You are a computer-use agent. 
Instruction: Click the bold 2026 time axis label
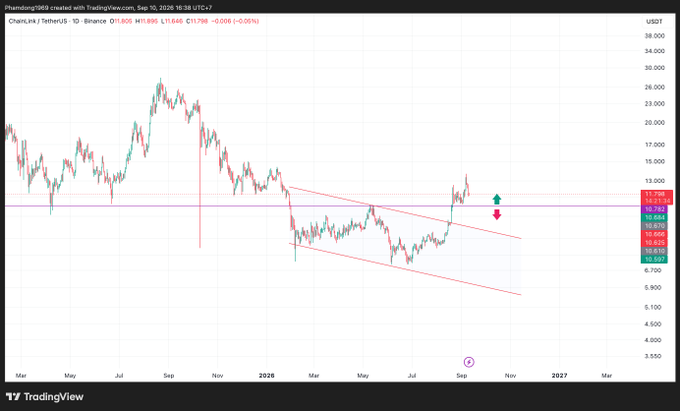point(266,375)
